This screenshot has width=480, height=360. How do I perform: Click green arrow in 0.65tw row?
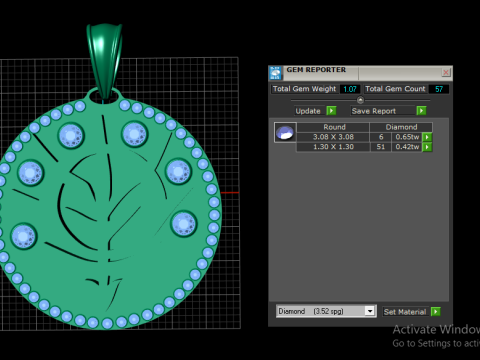click(427, 137)
